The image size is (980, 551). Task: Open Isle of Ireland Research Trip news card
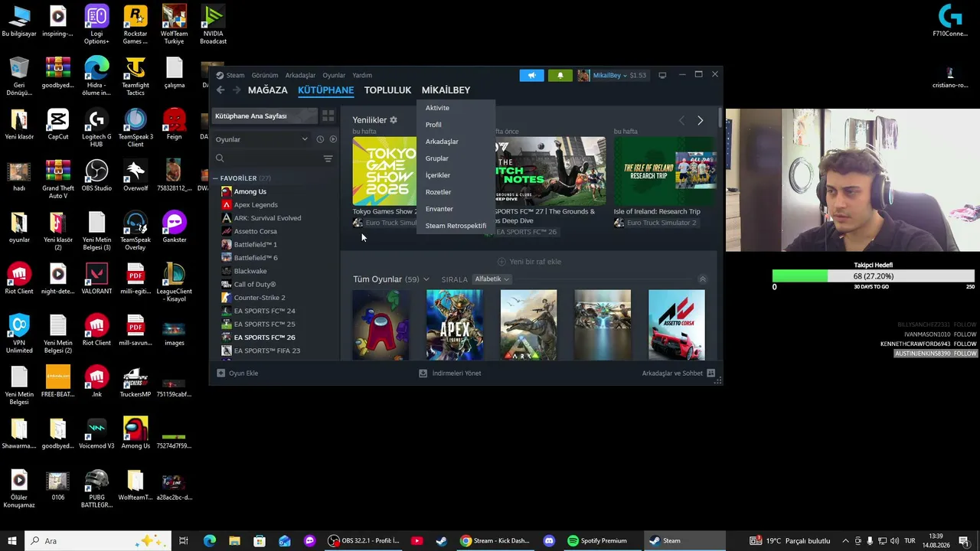click(x=665, y=182)
